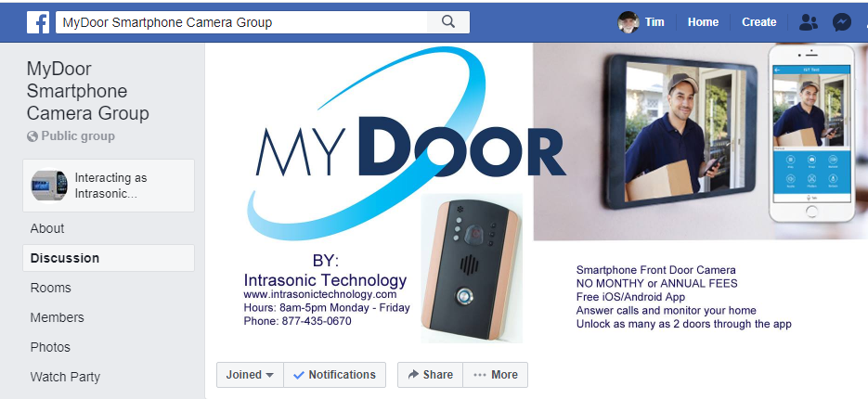Open Members in the group sidebar
Image resolution: width=868 pixels, height=399 pixels.
57,317
